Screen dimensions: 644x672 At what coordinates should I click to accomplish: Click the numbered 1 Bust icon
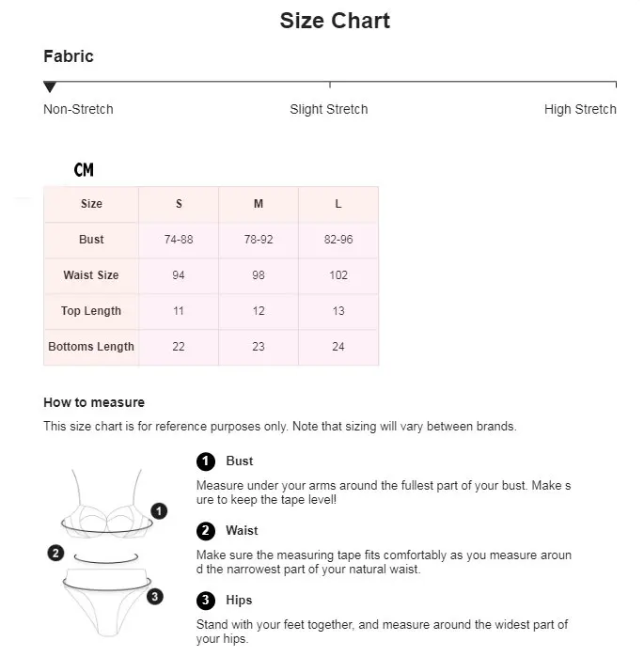pos(206,461)
